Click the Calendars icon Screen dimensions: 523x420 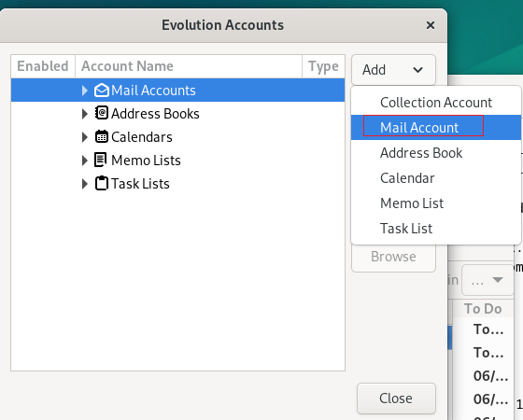tap(102, 136)
